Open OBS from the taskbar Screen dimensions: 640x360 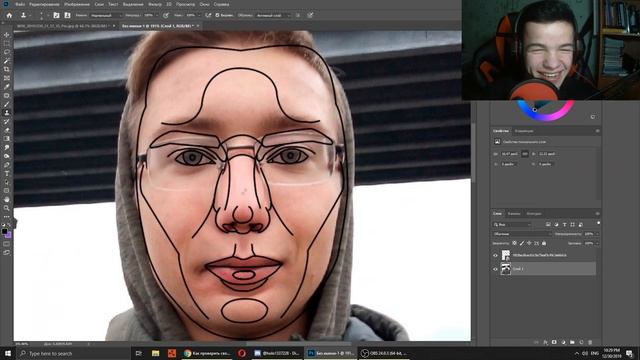pyautogui.click(x=384, y=353)
